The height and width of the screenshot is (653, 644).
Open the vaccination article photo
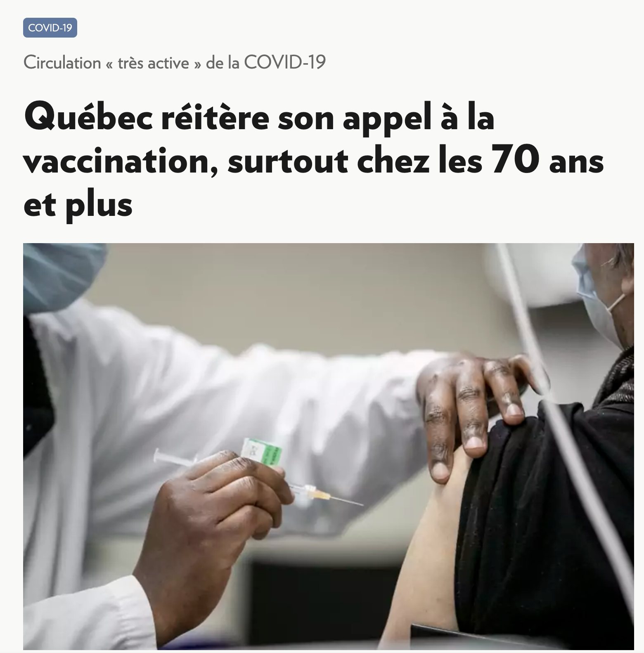pos(329,447)
